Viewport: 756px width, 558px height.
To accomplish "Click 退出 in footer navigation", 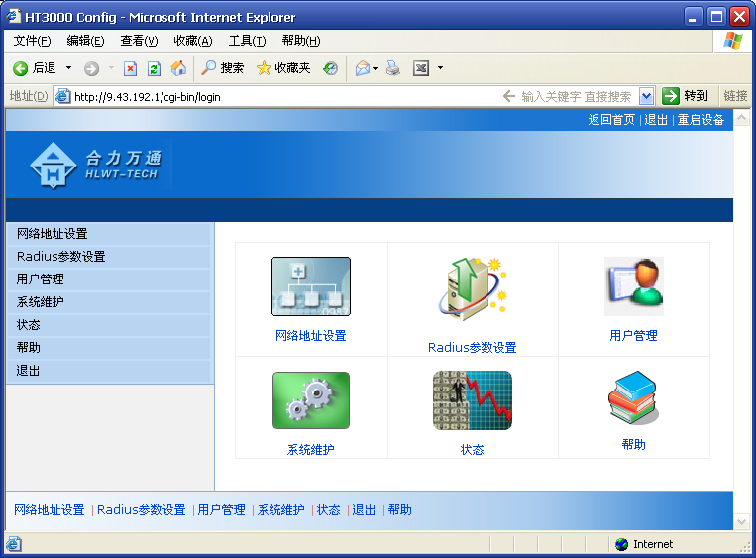I will [x=364, y=509].
